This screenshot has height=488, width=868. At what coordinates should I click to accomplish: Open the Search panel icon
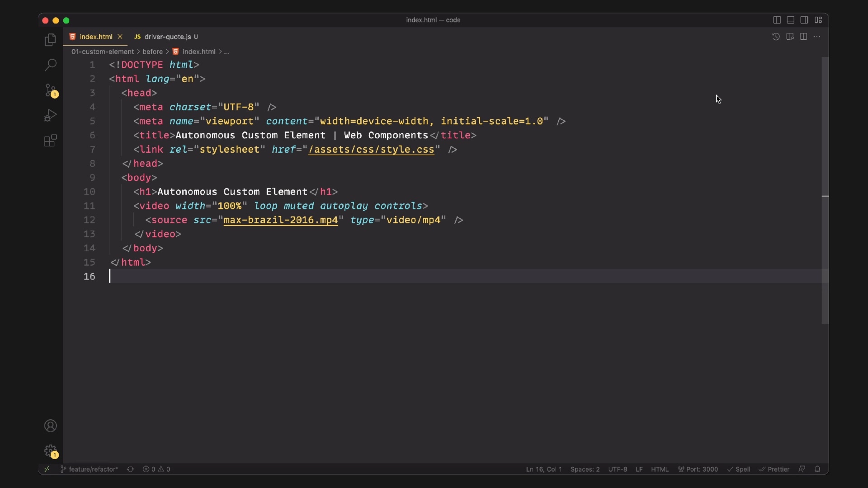coord(50,65)
